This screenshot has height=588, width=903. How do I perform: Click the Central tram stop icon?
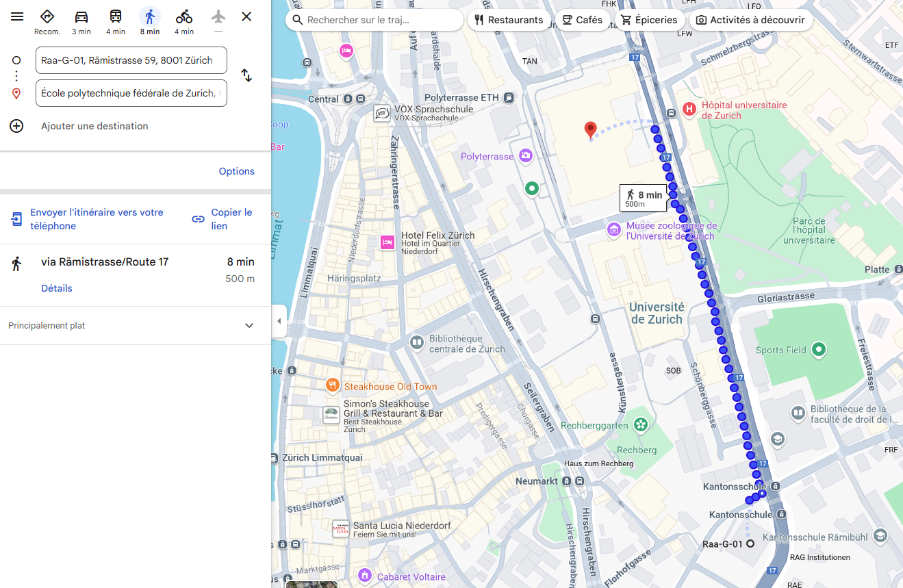point(348,99)
